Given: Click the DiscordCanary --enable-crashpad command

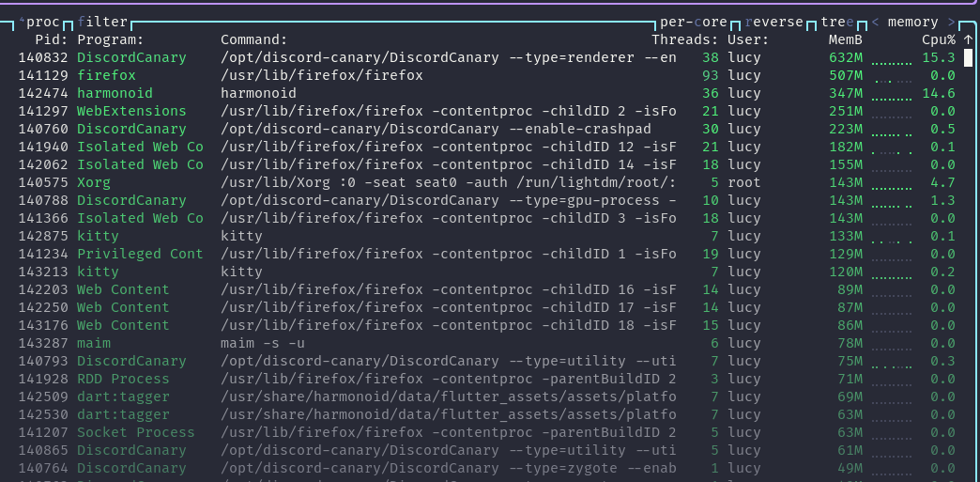Looking at the screenshot, I should point(436,129).
